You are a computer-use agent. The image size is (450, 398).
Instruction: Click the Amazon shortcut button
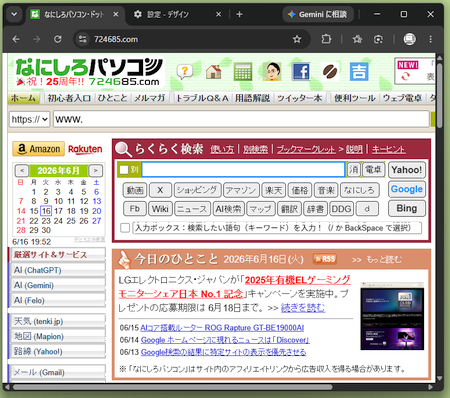pyautogui.click(x=38, y=149)
